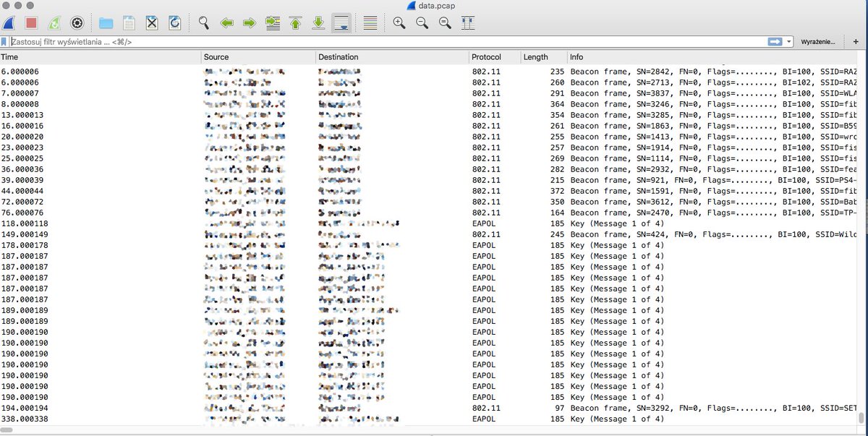The width and height of the screenshot is (868, 436).
Task: Select the packet at time 39.000039
Action: point(430,180)
